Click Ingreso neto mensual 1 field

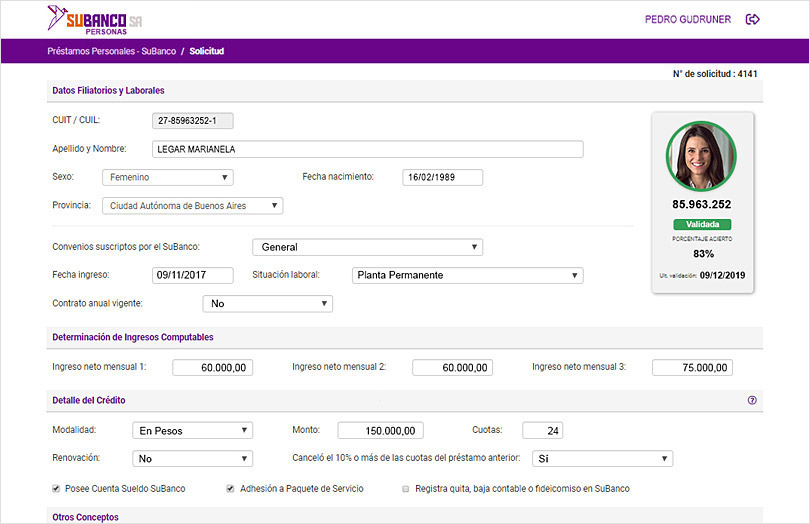point(213,367)
